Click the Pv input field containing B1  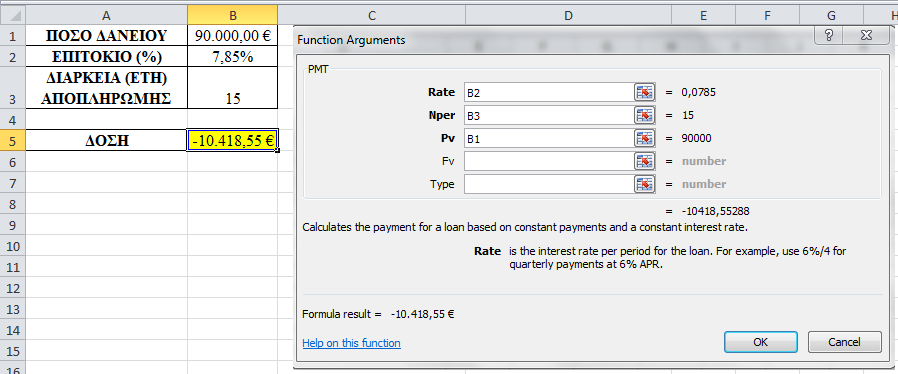[x=549, y=138]
